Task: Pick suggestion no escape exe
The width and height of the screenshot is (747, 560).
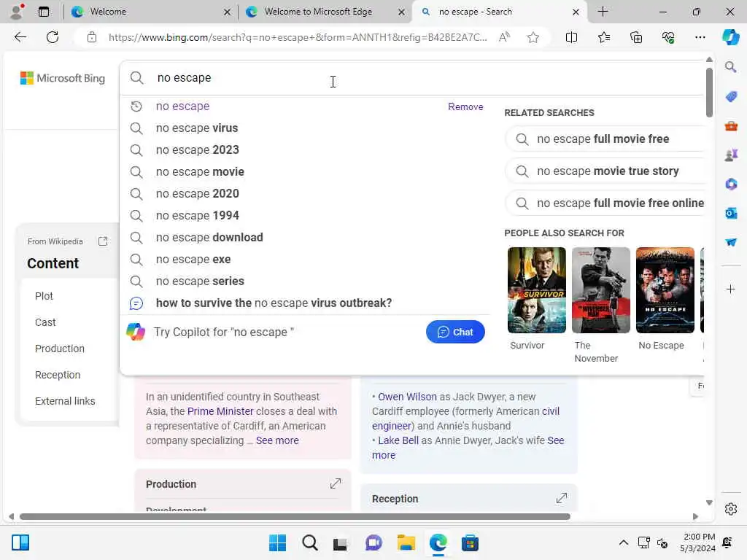Action: [x=305, y=260]
